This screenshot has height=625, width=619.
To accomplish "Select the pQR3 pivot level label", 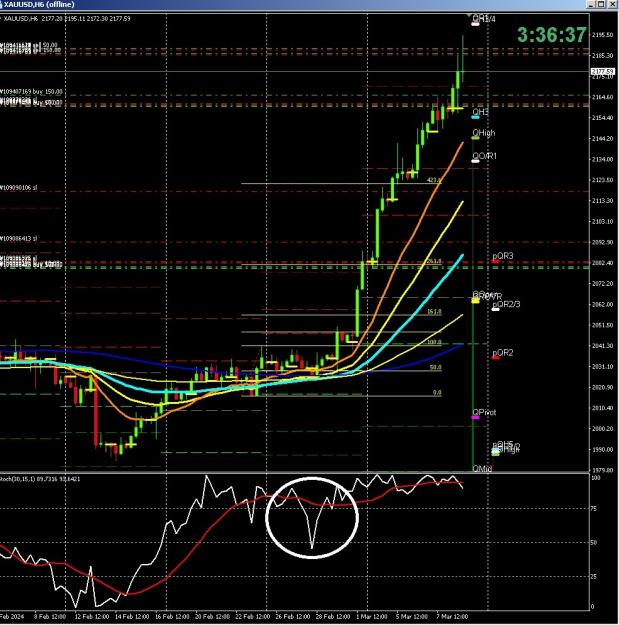I will point(503,256).
